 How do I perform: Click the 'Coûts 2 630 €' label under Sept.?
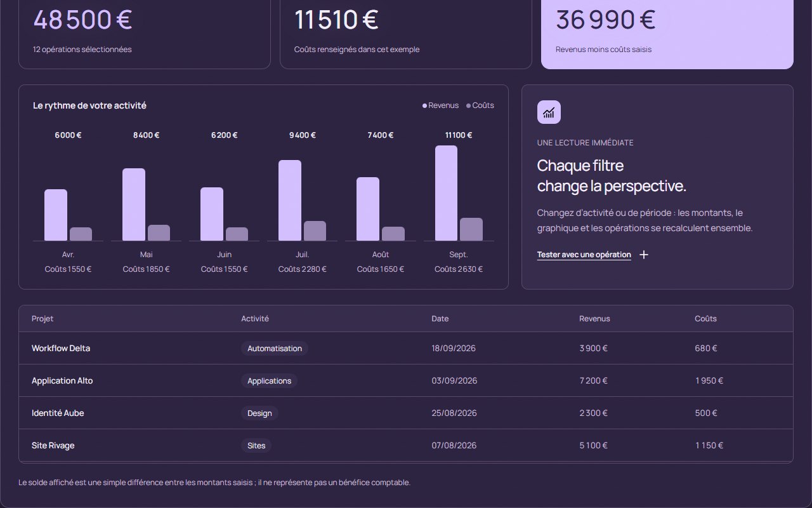click(x=459, y=269)
